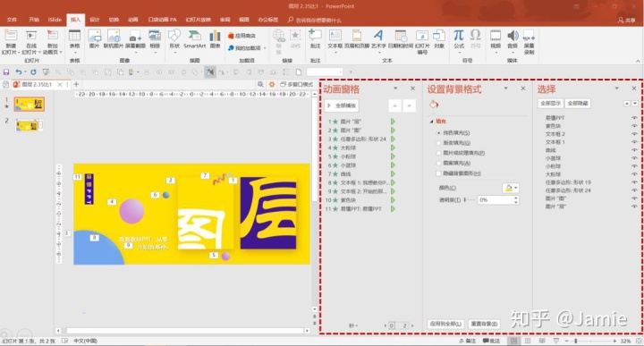Open the 形状 (Shapes) gallery icon
The height and width of the screenshot is (346, 644).
(x=174, y=36)
